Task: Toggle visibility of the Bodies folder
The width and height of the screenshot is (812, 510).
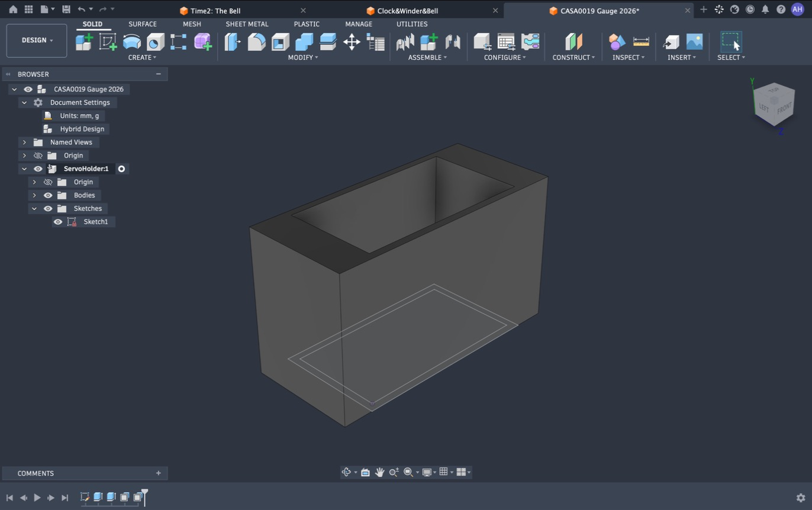Action: [x=48, y=195]
